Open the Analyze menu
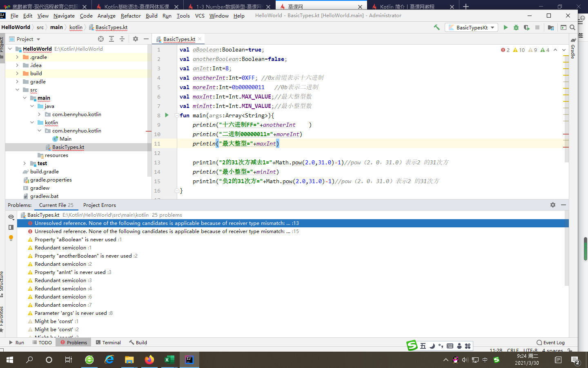The image size is (588, 368). [106, 16]
